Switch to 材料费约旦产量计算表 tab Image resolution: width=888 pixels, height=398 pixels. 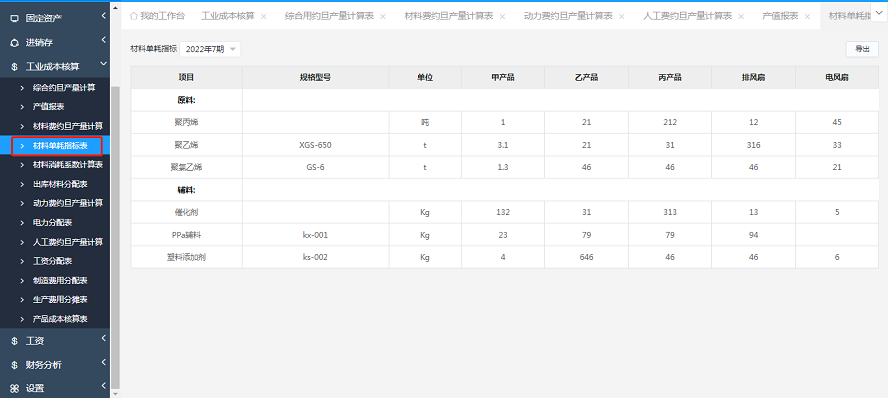click(x=449, y=16)
